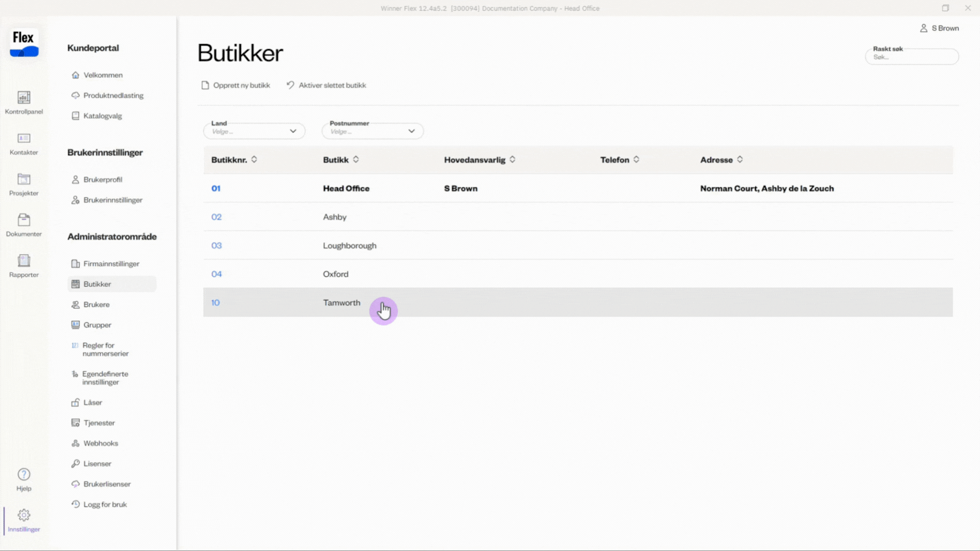Click Opprett ny butikk button
This screenshot has width=980, height=551.
[235, 85]
